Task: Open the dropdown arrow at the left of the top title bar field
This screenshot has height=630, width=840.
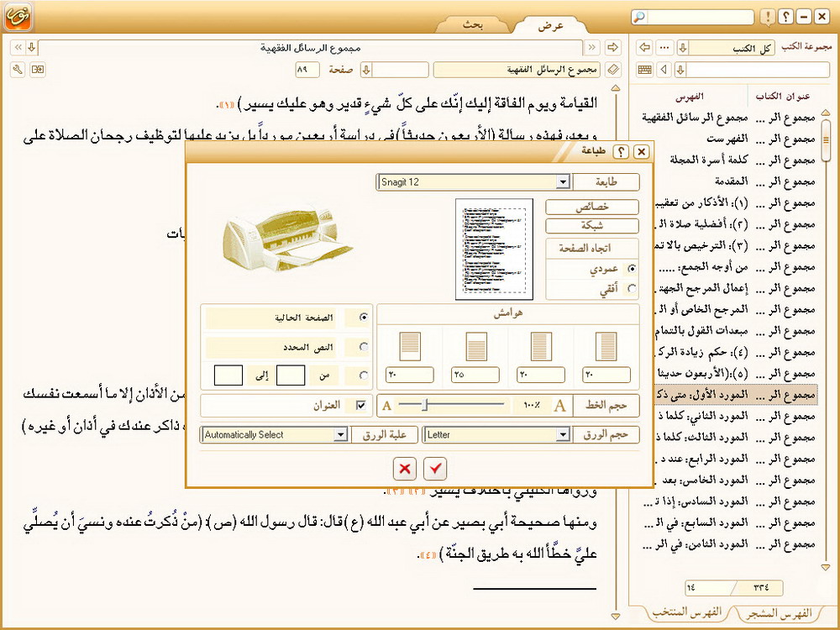Action: [32, 48]
